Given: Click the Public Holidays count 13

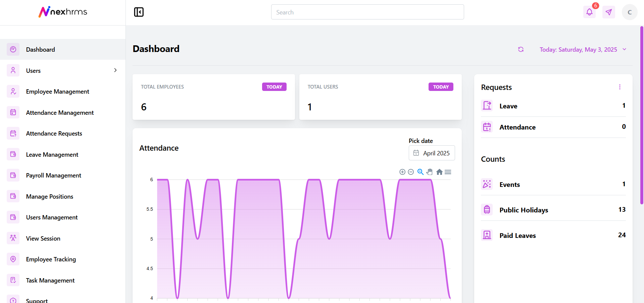Looking at the screenshot, I should [x=622, y=209].
